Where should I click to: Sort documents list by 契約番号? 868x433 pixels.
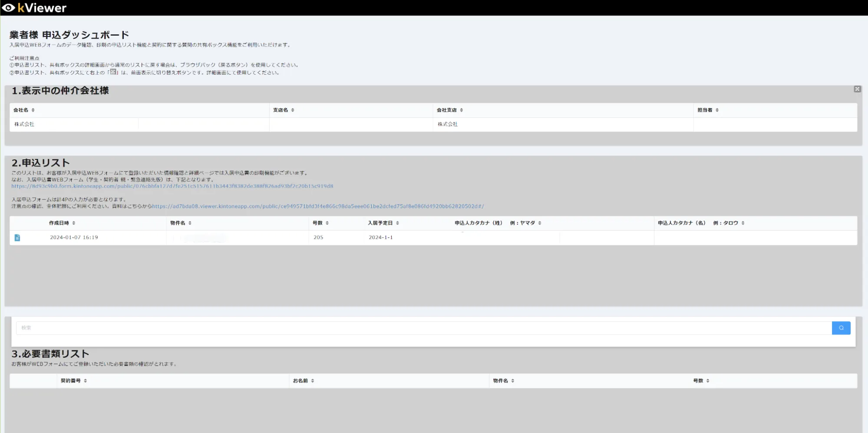pyautogui.click(x=85, y=381)
